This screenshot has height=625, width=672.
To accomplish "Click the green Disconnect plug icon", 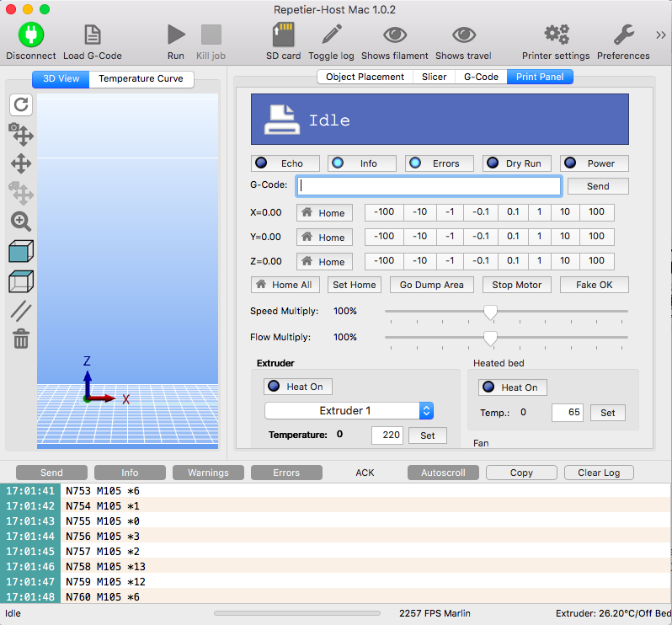I will coord(31,35).
